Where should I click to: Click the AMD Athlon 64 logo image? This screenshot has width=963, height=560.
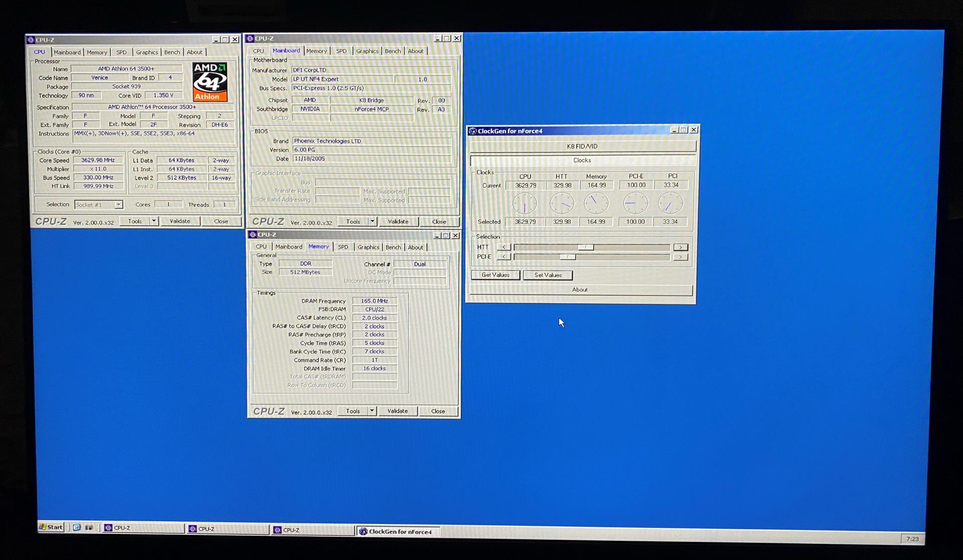tap(210, 82)
